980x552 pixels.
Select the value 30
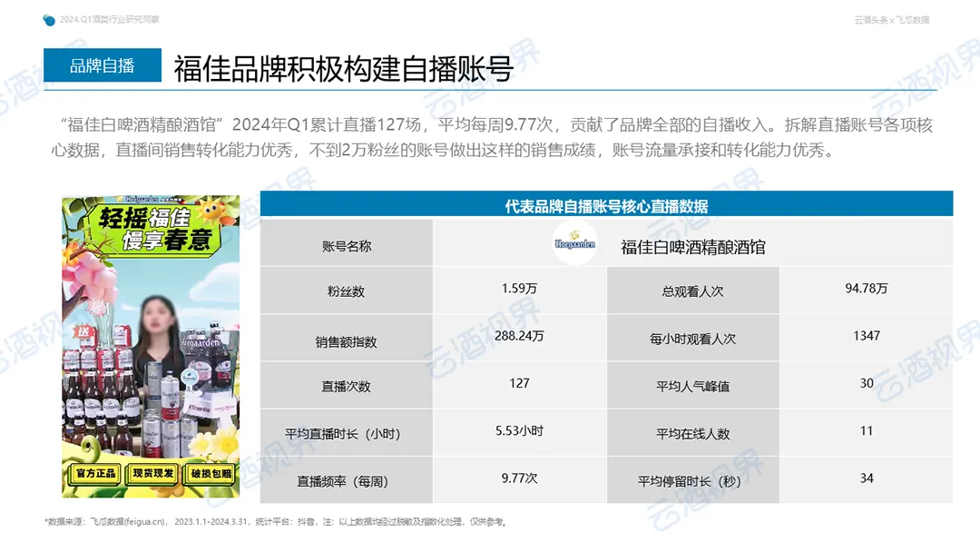867,383
